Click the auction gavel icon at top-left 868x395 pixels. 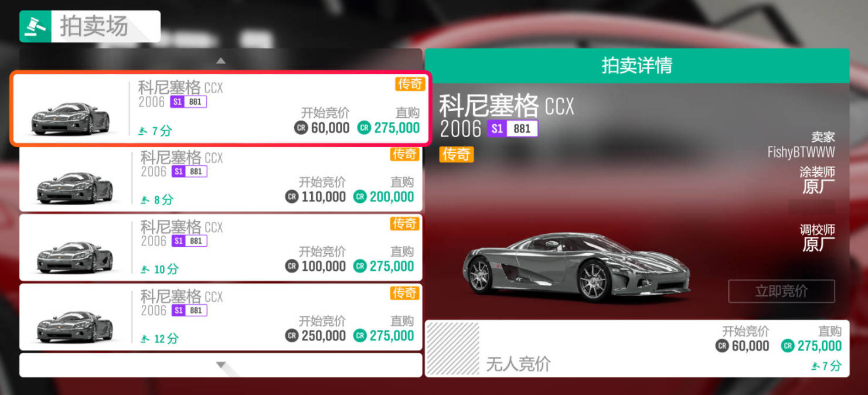[35, 26]
